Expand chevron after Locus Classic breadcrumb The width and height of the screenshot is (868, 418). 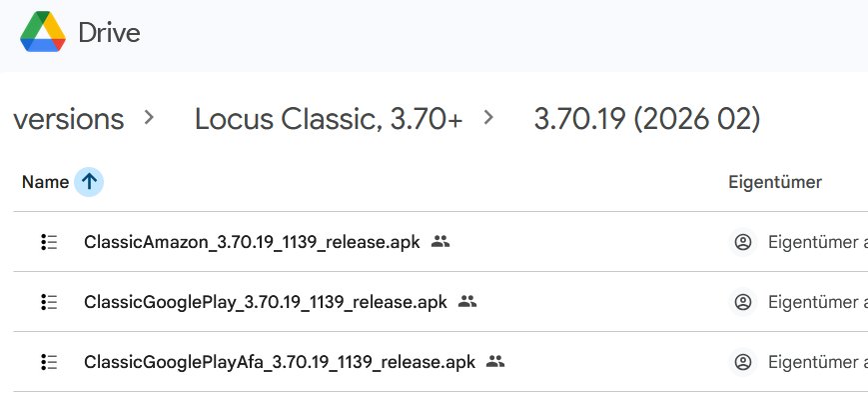[x=488, y=118]
